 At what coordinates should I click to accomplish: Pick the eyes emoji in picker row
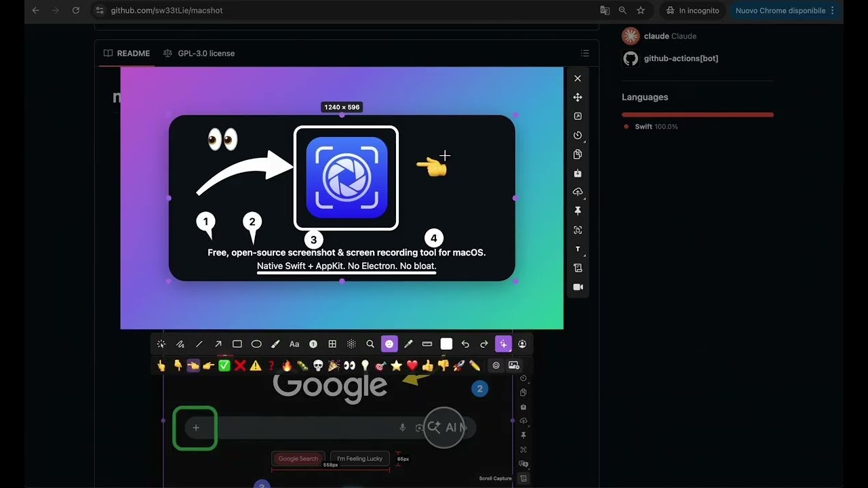349,365
